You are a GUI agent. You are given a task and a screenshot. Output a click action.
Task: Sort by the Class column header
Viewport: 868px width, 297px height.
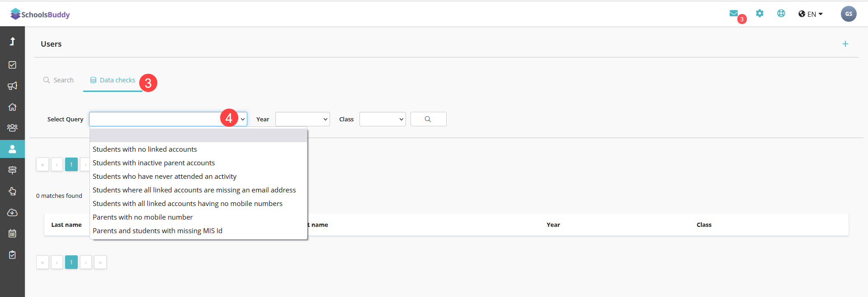coord(704,225)
